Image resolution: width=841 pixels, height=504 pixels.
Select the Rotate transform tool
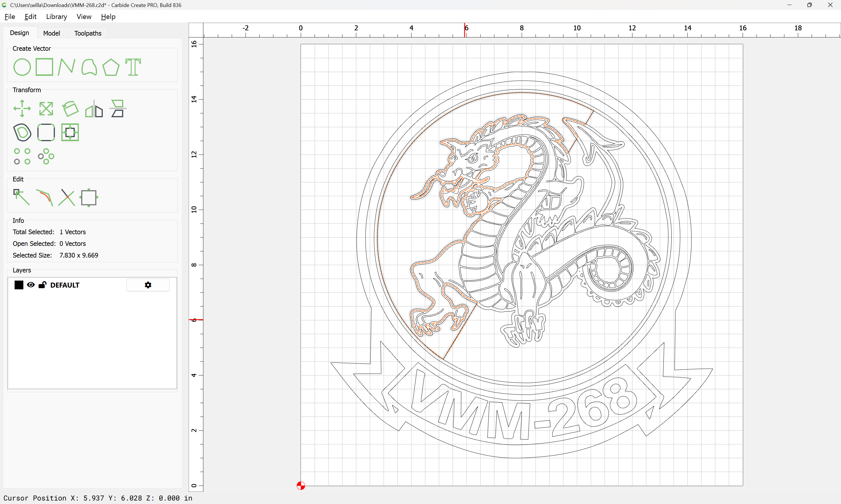click(x=70, y=109)
